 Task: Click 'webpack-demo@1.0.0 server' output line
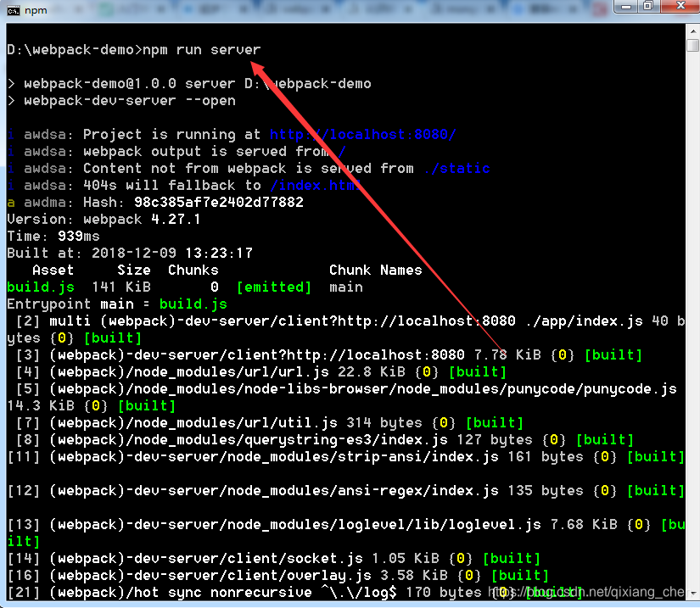pos(189,84)
